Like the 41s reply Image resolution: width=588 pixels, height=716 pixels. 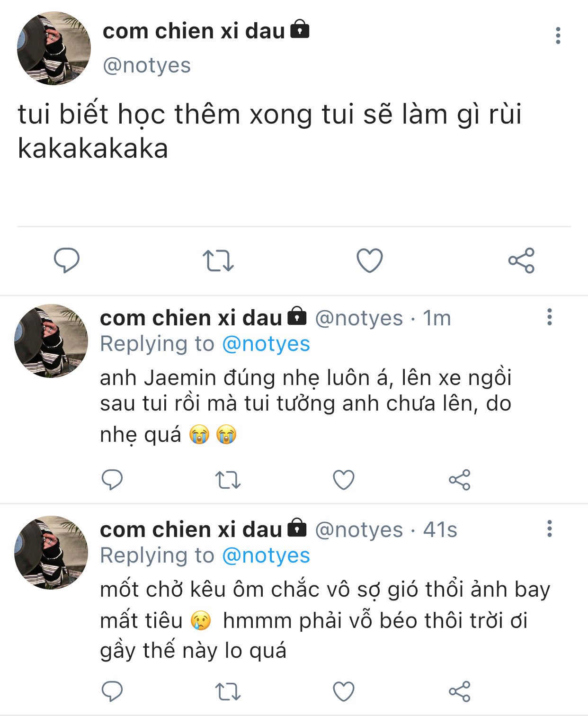point(344,691)
